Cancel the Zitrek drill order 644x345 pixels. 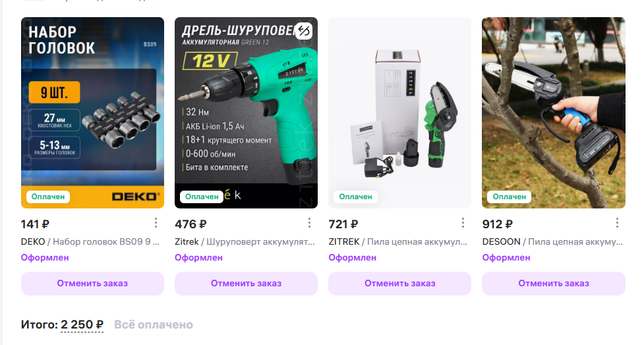pos(246,283)
